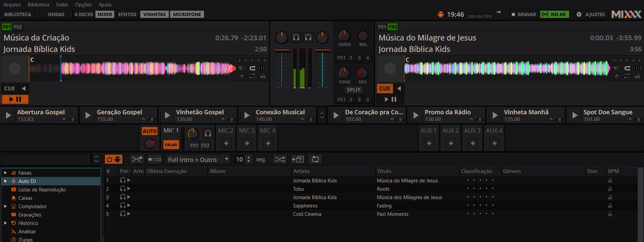
Task: Toggle headphone pre-listen for deck 2
Action: [x=308, y=37]
